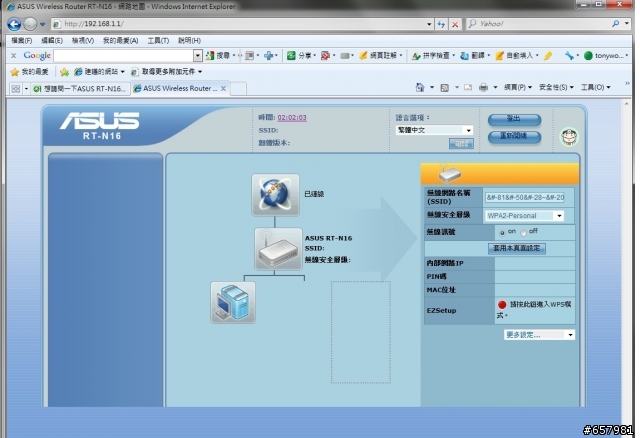This screenshot has height=438, width=640.
Task: Open the 更多設定 more settings dropdown
Action: coord(539,335)
